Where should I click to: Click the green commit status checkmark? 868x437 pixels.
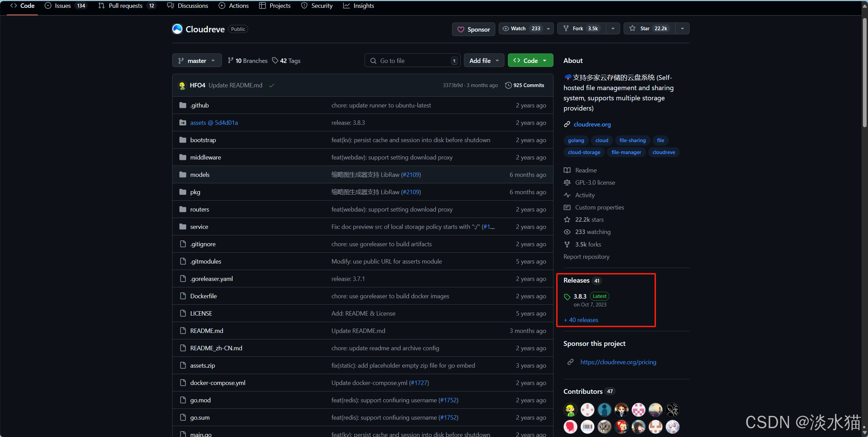click(x=272, y=85)
